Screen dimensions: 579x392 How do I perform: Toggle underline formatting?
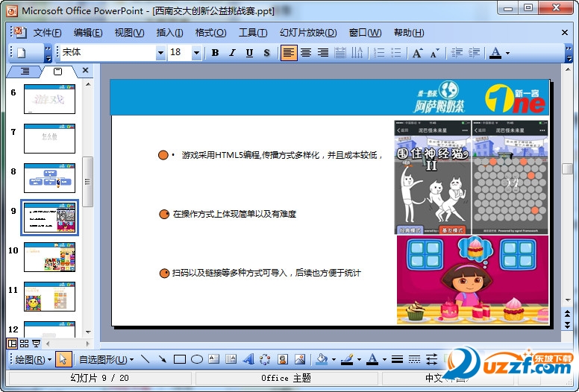click(x=248, y=53)
